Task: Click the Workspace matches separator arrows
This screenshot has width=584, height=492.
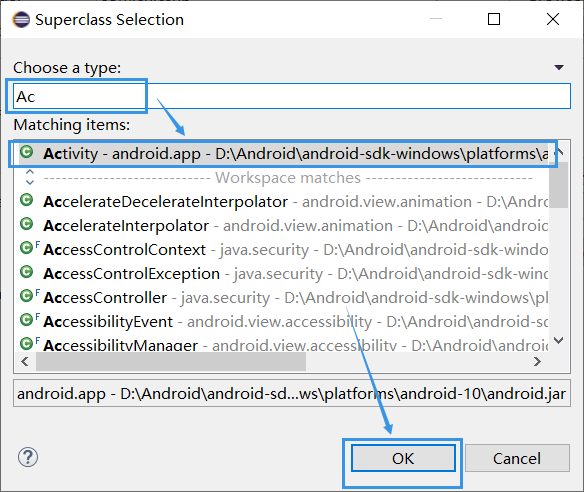Action: pyautogui.click(x=30, y=177)
